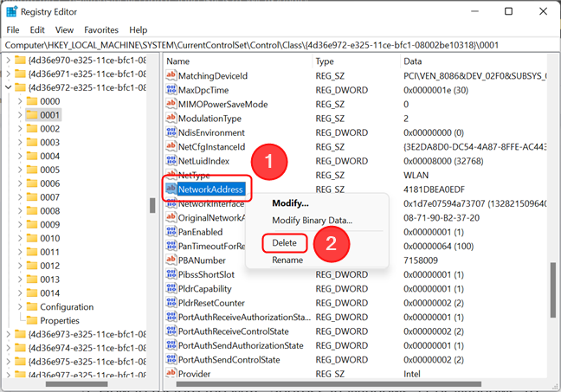Expand the 0007 subkey
Viewport: 561px width, 392px height.
point(20,197)
